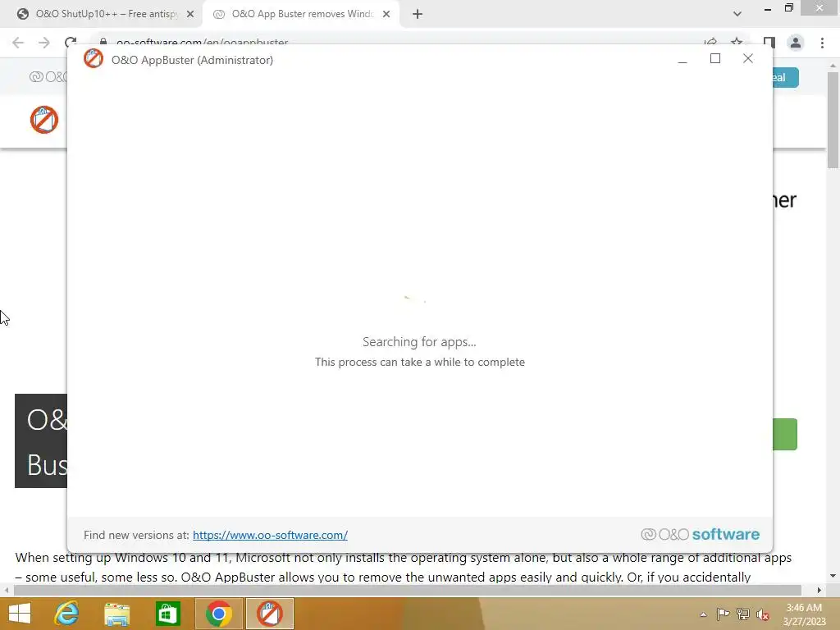
Task: Close the O&O AppBuster window
Action: [x=748, y=58]
